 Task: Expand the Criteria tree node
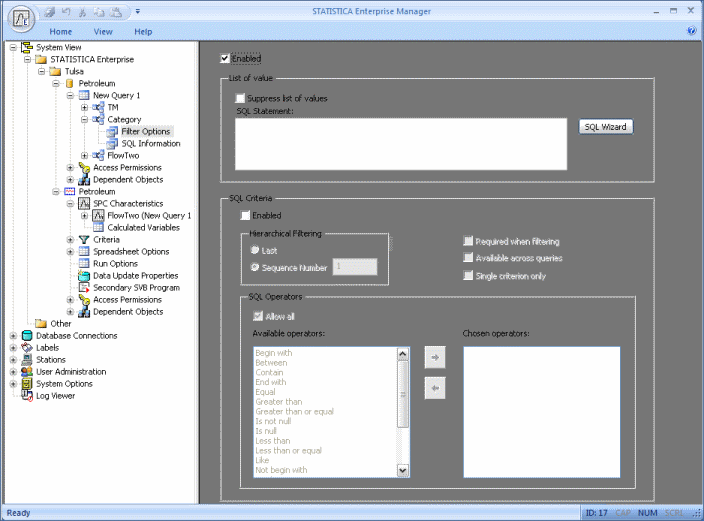pos(71,239)
